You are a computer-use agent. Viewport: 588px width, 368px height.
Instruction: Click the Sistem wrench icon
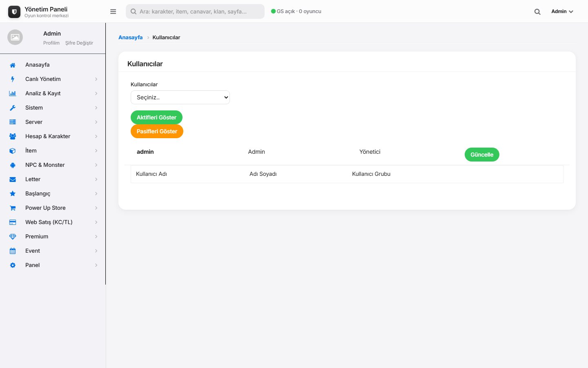13,108
